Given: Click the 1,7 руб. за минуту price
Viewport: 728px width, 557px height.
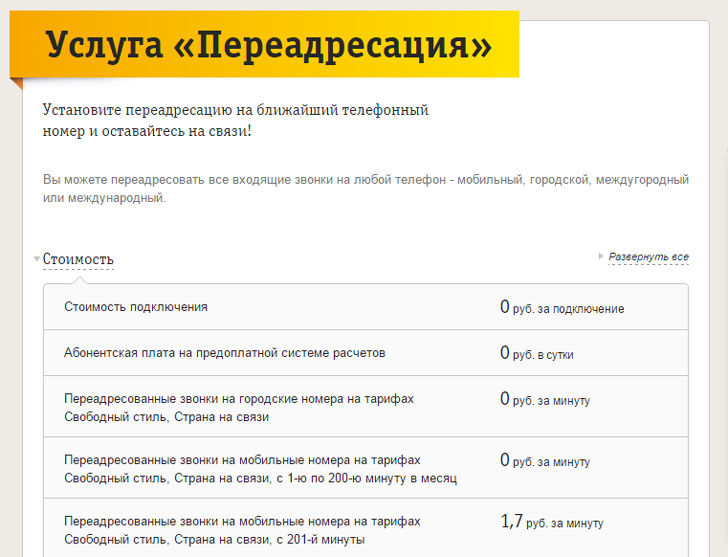Looking at the screenshot, I should (x=551, y=522).
